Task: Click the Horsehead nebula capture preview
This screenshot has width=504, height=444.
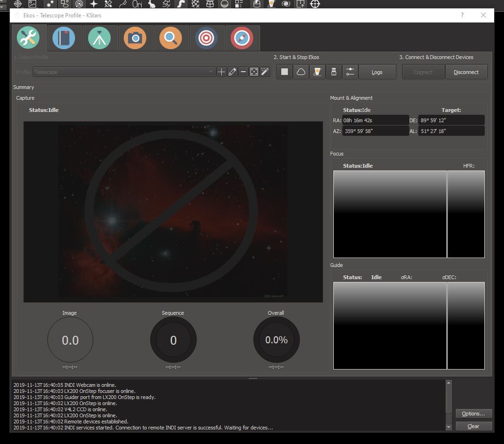Action: 173,212
